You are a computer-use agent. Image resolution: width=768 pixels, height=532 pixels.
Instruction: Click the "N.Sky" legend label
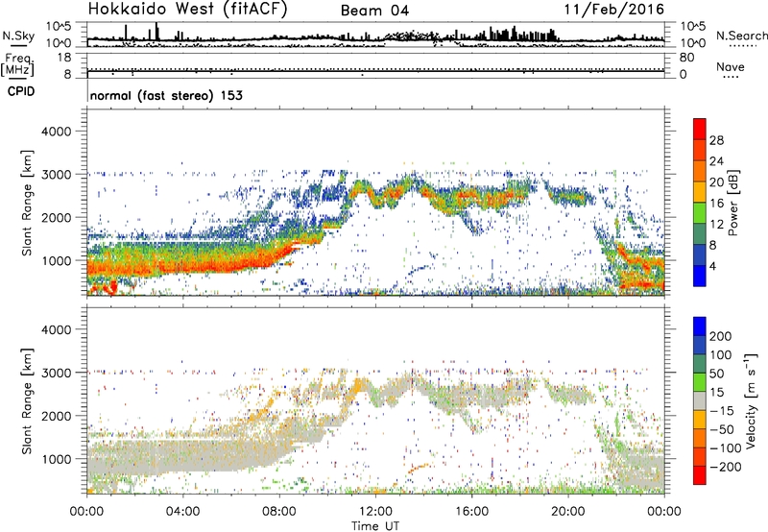click(18, 36)
